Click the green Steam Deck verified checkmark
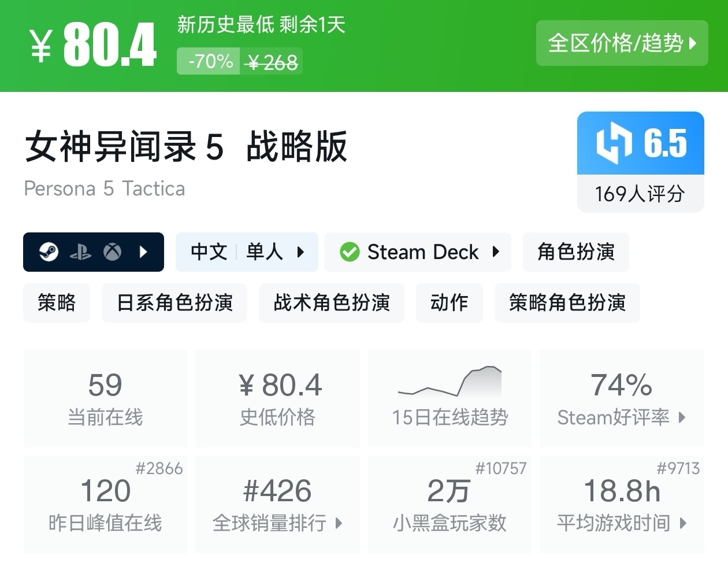 (x=350, y=252)
